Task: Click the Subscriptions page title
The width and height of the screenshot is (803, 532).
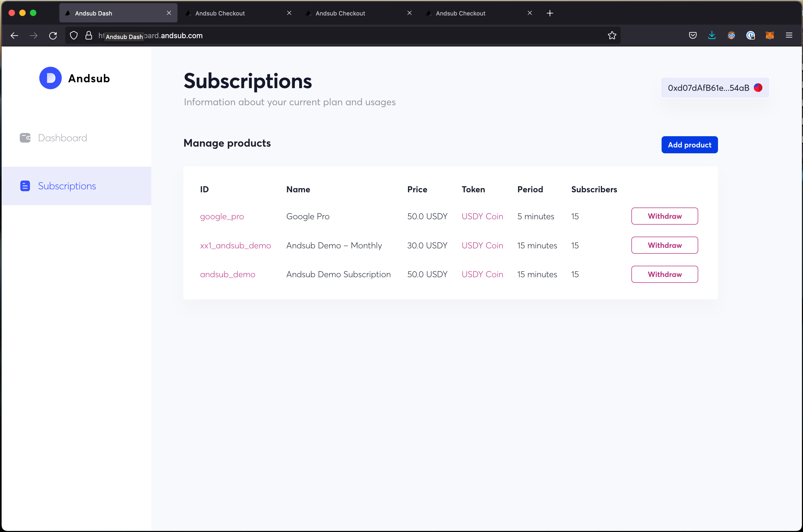Action: pos(248,81)
